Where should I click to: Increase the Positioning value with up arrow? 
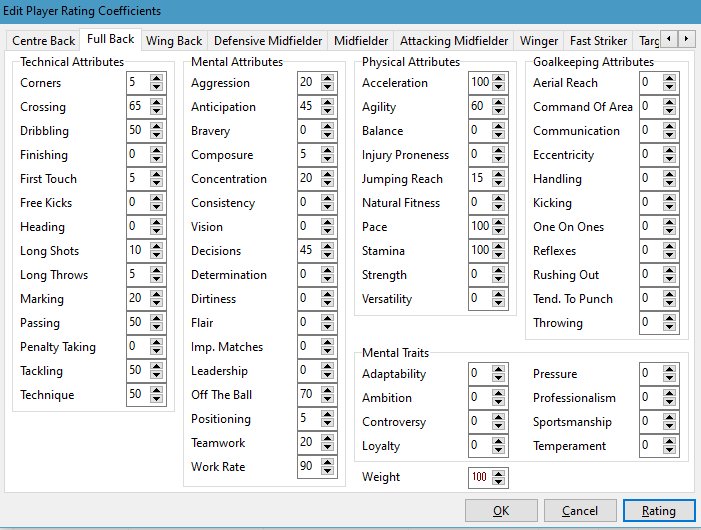[x=327, y=415]
